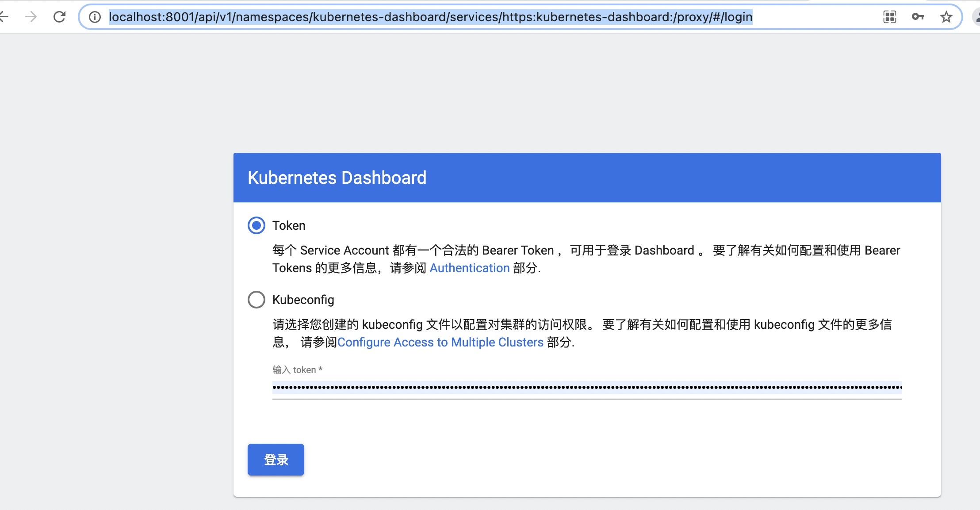Reload the dashboard login page
Viewport: 980px width, 510px height.
[x=59, y=17]
